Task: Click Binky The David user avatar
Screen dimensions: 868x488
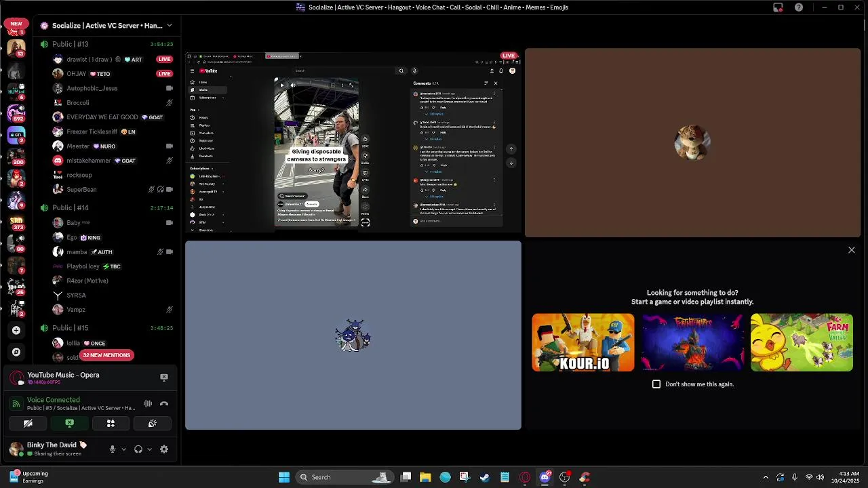Action: click(x=16, y=449)
